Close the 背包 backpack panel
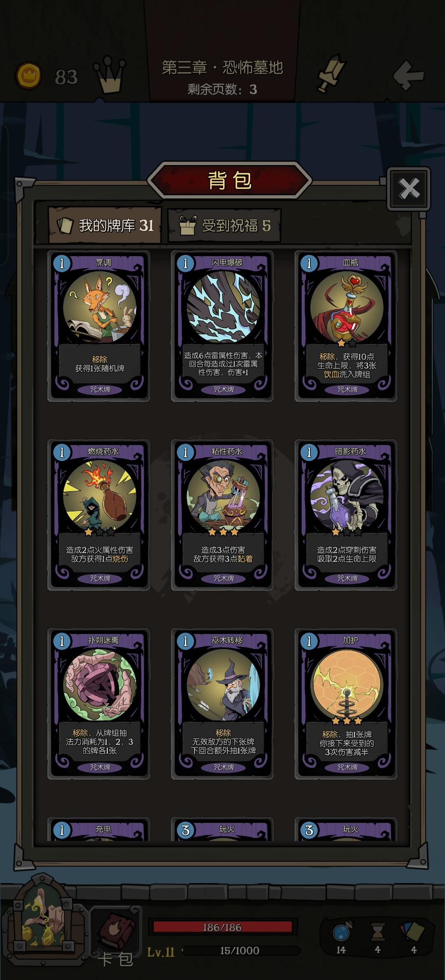This screenshot has width=445, height=980. tap(409, 188)
